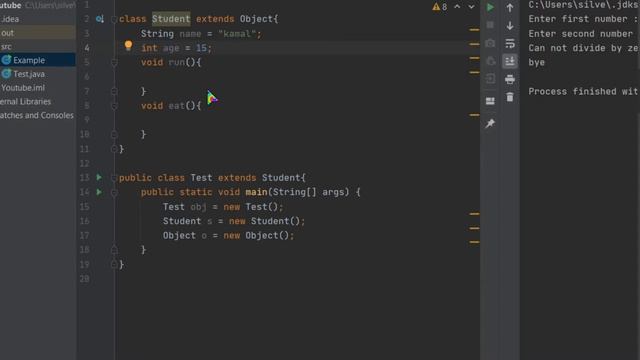Click the Stop process square icon
This screenshot has width=640, height=360.
[x=490, y=25]
